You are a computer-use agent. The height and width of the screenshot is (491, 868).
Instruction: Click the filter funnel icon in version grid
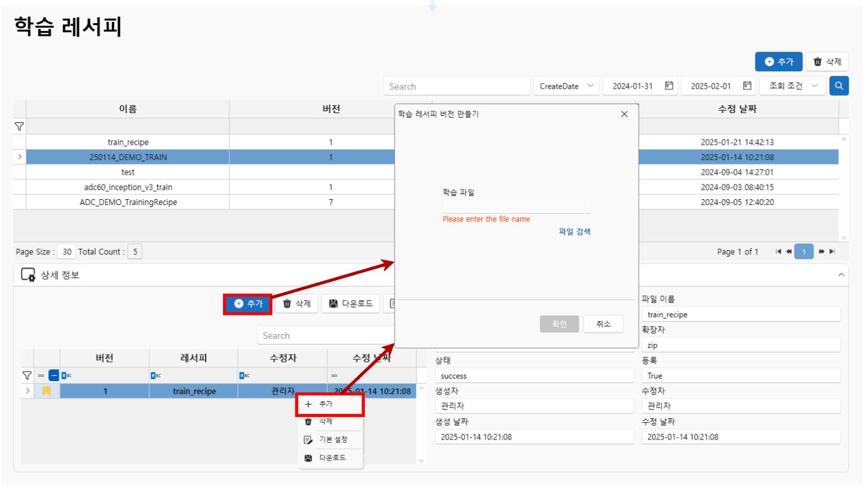click(x=26, y=375)
